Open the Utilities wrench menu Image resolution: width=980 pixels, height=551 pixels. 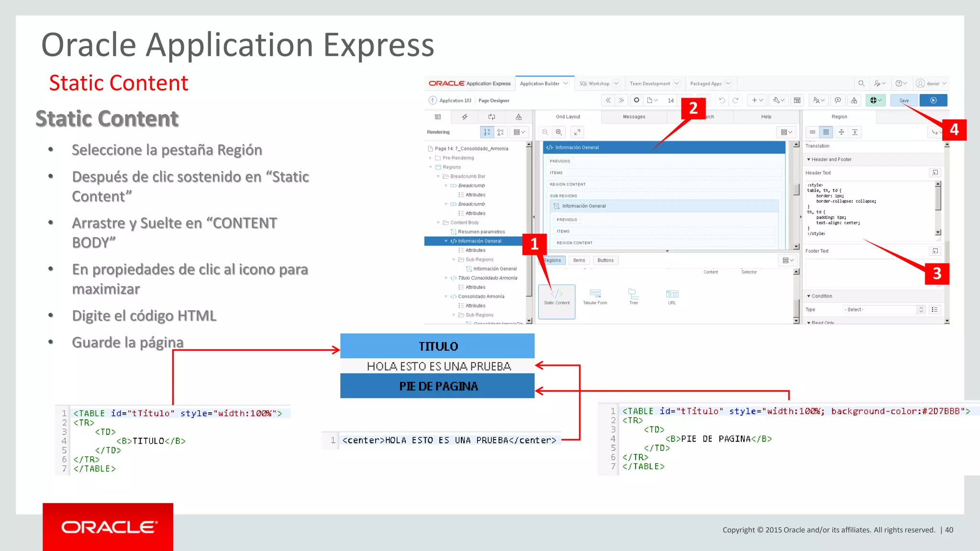pyautogui.click(x=779, y=100)
